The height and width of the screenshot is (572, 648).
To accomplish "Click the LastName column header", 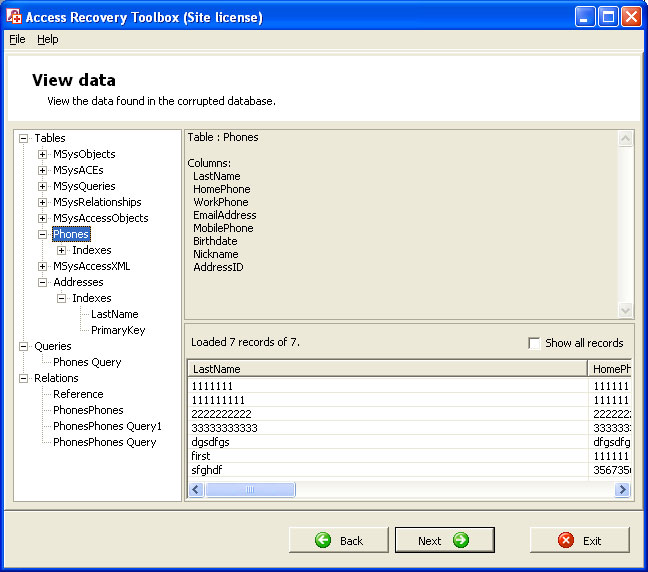I will pyautogui.click(x=387, y=369).
